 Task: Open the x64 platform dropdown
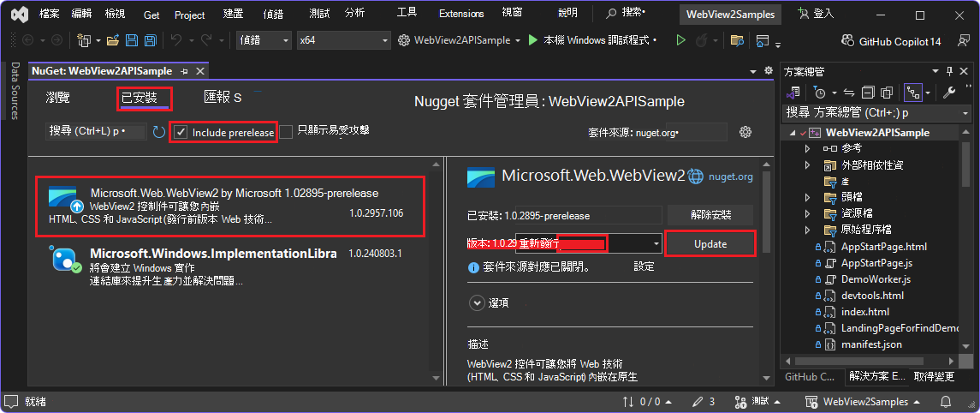point(343,40)
